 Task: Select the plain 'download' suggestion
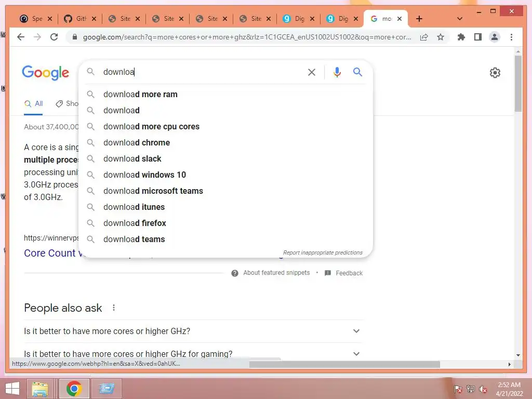(x=225, y=110)
